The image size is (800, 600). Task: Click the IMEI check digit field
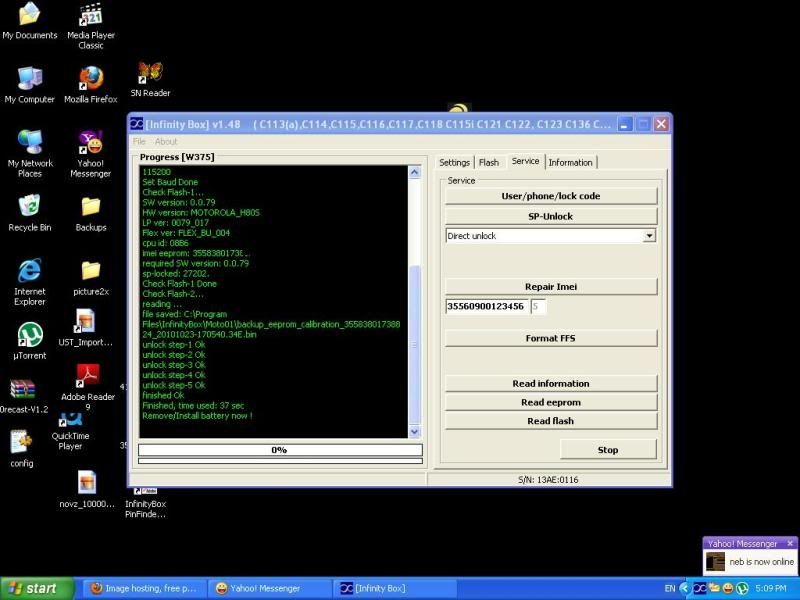click(x=538, y=306)
